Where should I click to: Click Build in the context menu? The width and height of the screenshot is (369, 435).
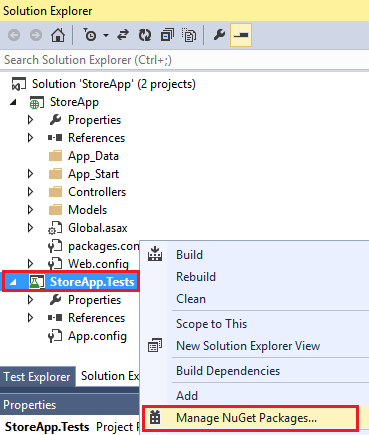click(x=189, y=255)
